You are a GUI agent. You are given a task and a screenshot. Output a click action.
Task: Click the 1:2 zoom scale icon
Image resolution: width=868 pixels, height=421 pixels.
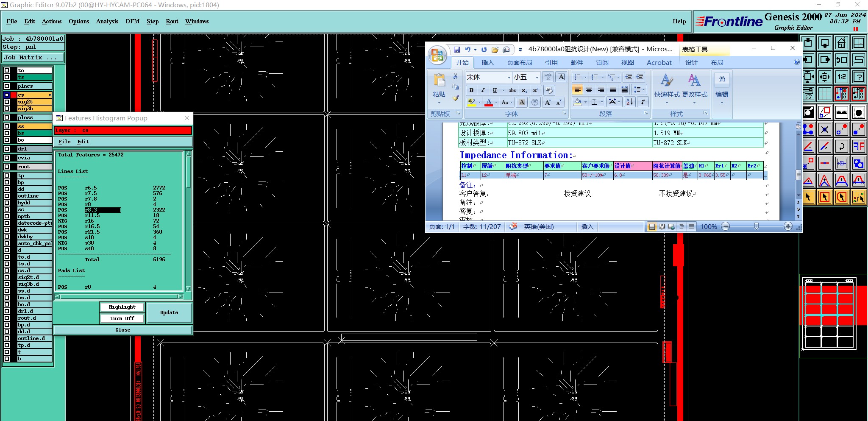[842, 77]
